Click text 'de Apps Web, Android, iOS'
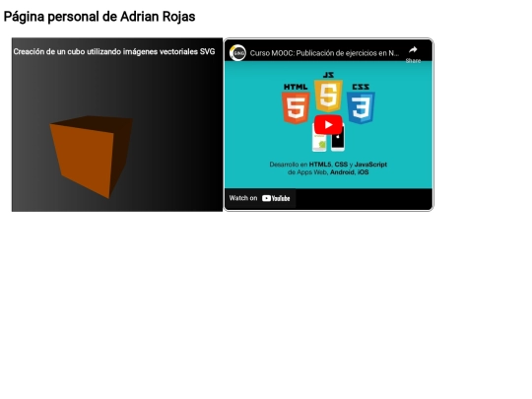Viewport: 532px width, 399px height. [x=328, y=172]
